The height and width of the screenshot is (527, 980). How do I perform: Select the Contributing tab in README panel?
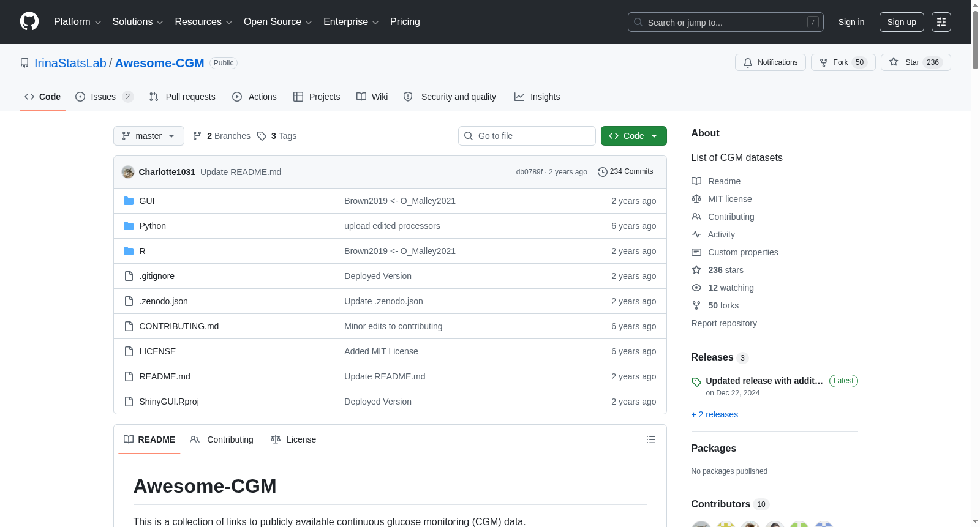(222, 439)
